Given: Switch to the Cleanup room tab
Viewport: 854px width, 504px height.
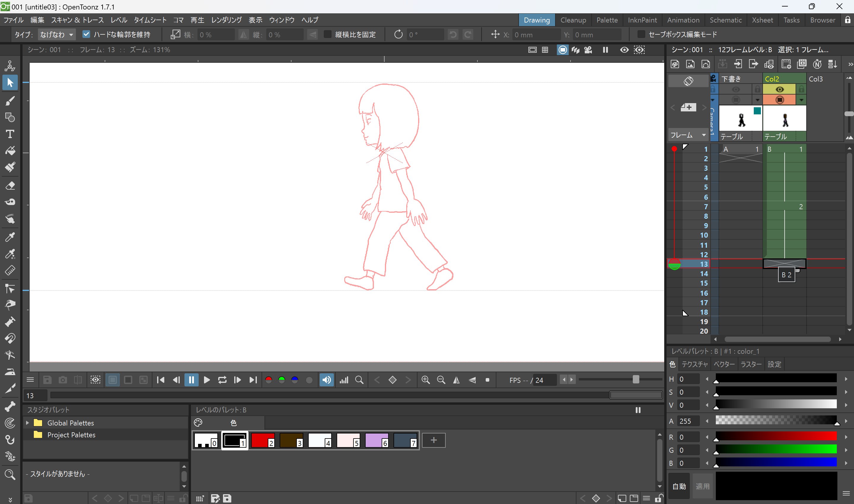Looking at the screenshot, I should click(x=573, y=20).
